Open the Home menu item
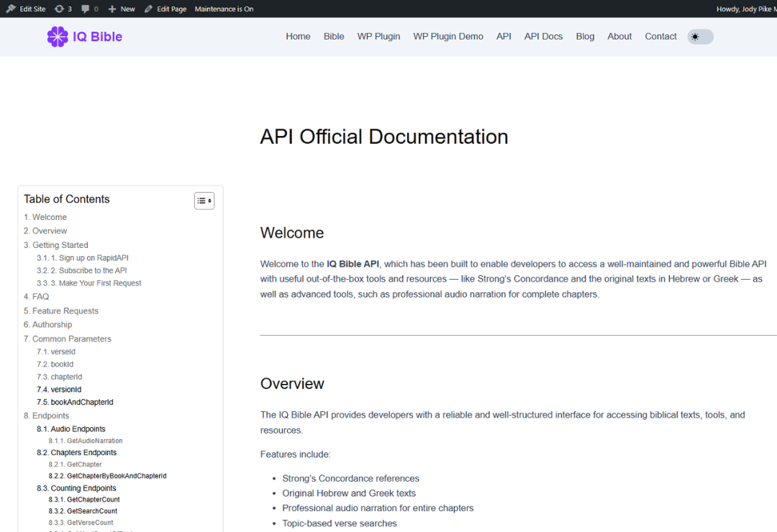Screen dimensions: 777x532 click(298, 37)
